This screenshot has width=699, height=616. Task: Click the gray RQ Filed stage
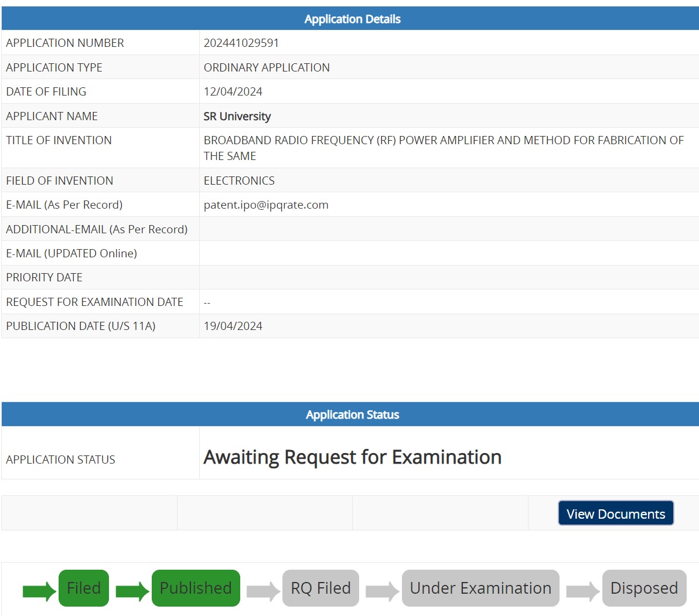[320, 588]
